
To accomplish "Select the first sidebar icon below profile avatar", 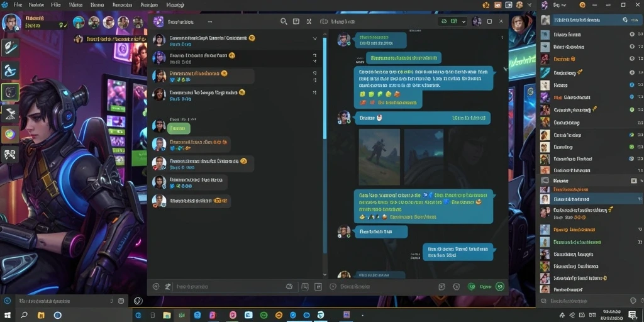I will pos(10,47).
